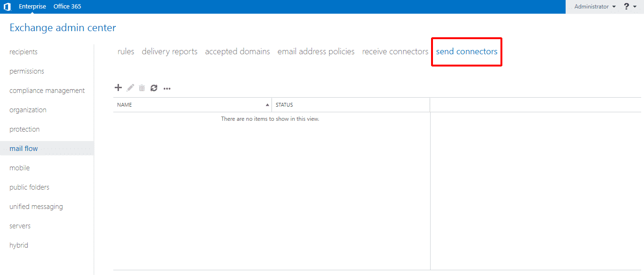Open the recipients section

click(x=24, y=51)
